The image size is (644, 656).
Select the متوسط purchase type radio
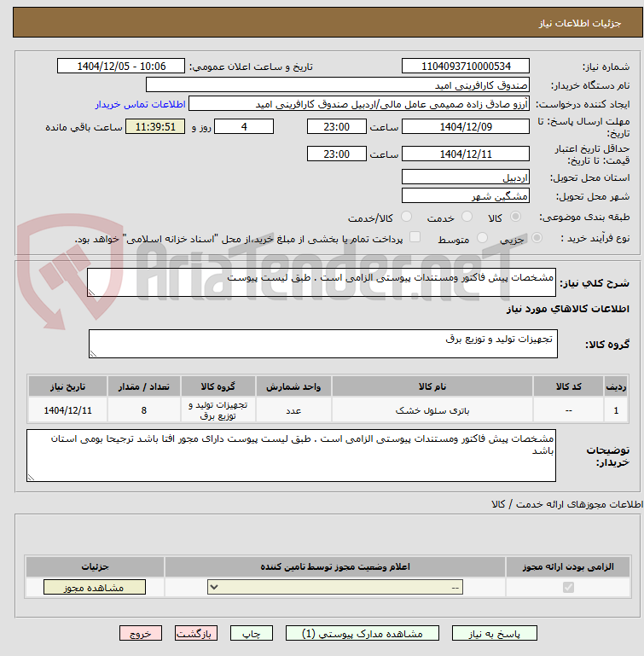tap(483, 238)
